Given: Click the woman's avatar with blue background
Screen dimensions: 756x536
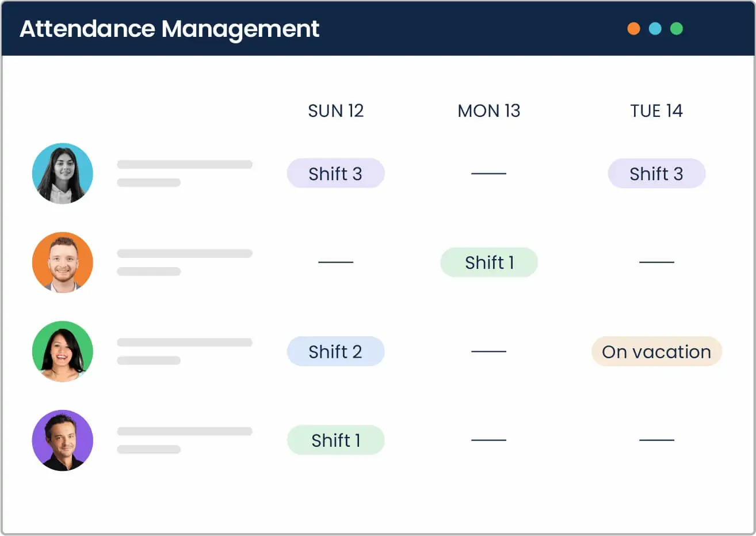Looking at the screenshot, I should (x=62, y=173).
